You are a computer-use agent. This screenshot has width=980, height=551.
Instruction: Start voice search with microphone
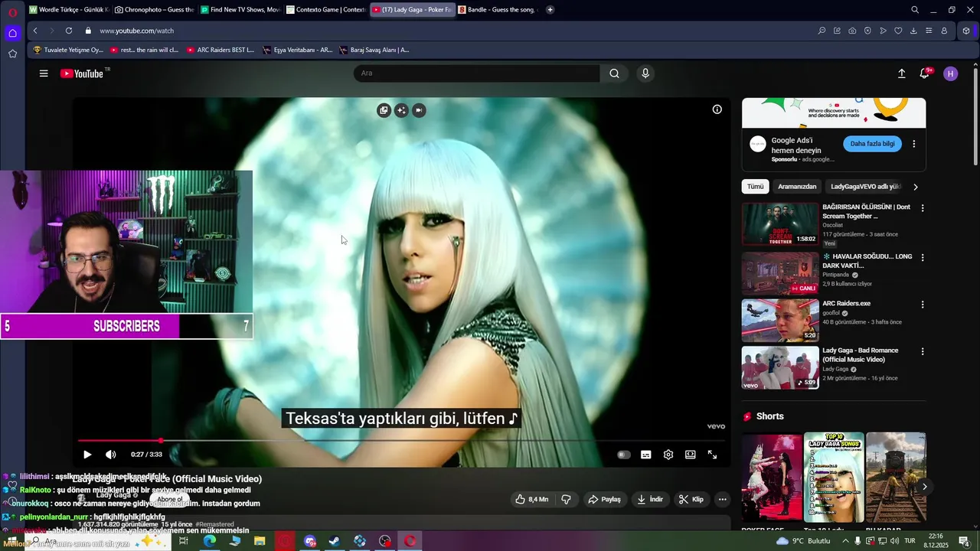[x=645, y=73]
